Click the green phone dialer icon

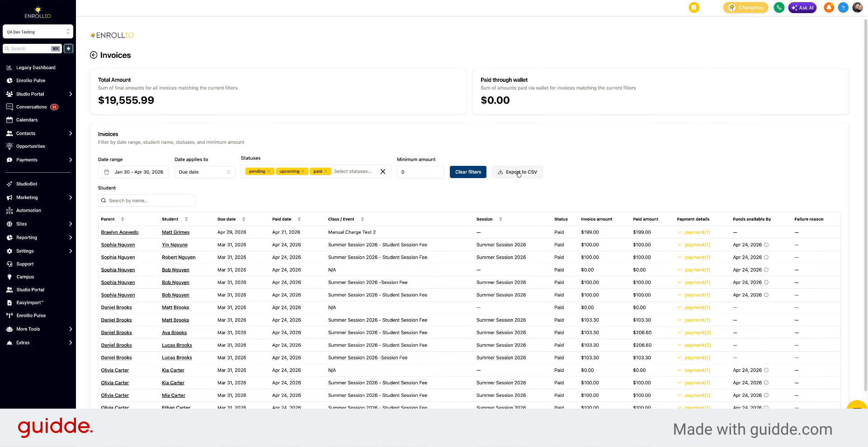[778, 8]
